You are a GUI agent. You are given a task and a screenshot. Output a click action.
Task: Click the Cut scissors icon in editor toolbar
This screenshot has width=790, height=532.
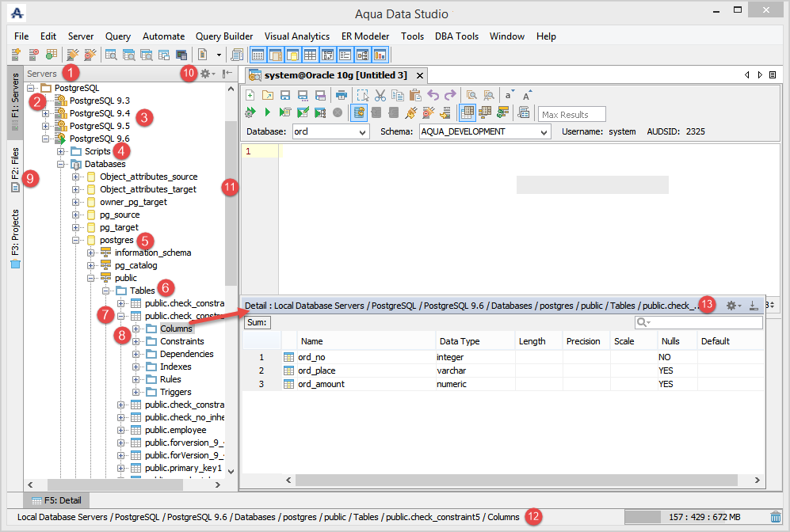[380, 95]
